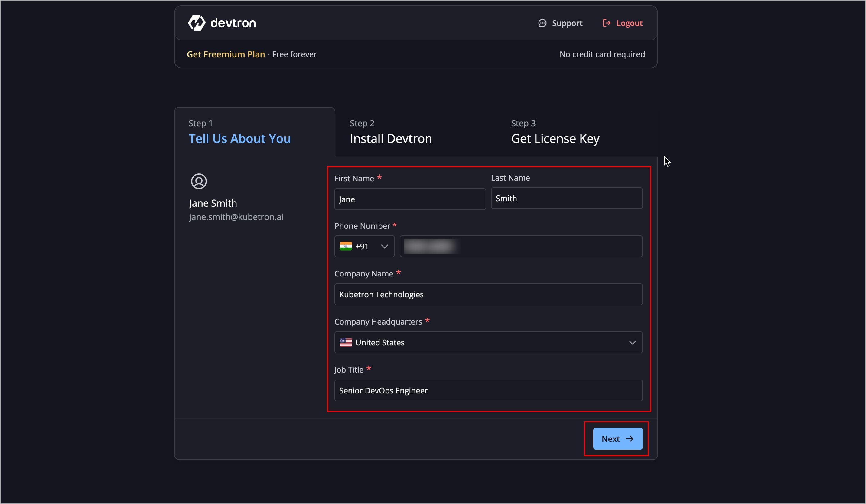Open the +91 country code dropdown

[x=364, y=247]
